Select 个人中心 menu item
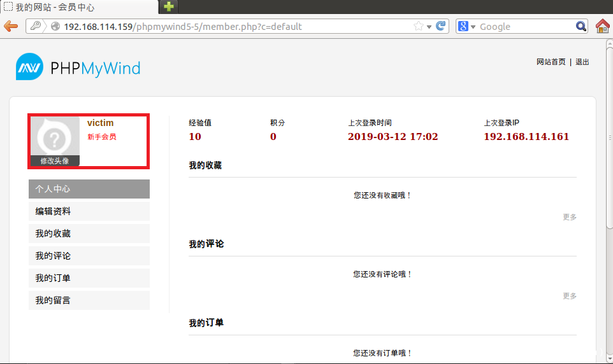Screen dimensions: 613x364 point(89,189)
